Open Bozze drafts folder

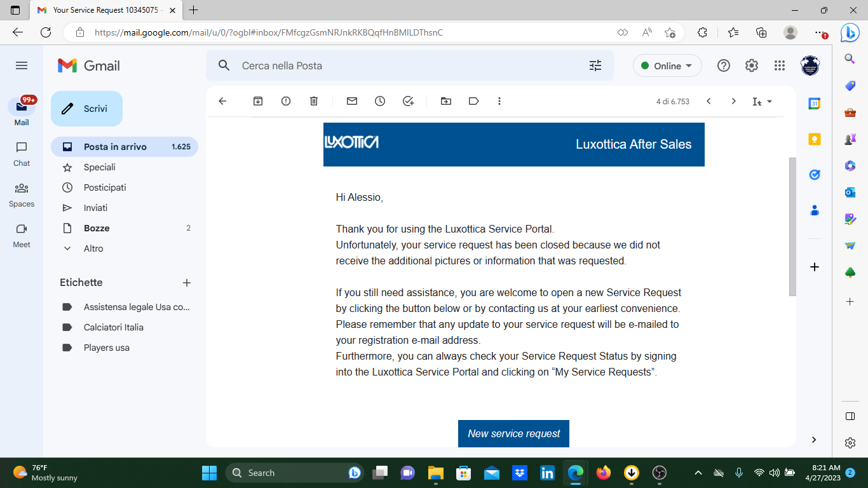coord(125,228)
